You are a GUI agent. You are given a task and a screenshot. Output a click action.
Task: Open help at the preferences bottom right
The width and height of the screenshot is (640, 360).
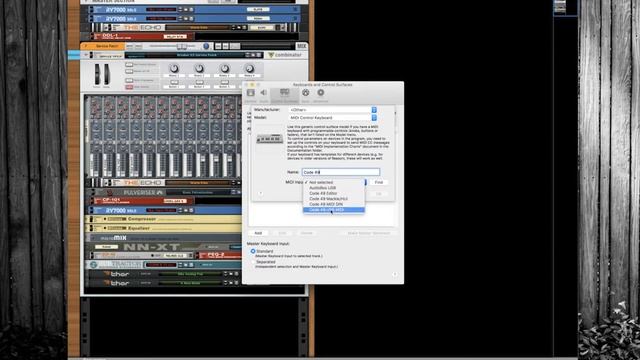pyautogui.click(x=394, y=274)
